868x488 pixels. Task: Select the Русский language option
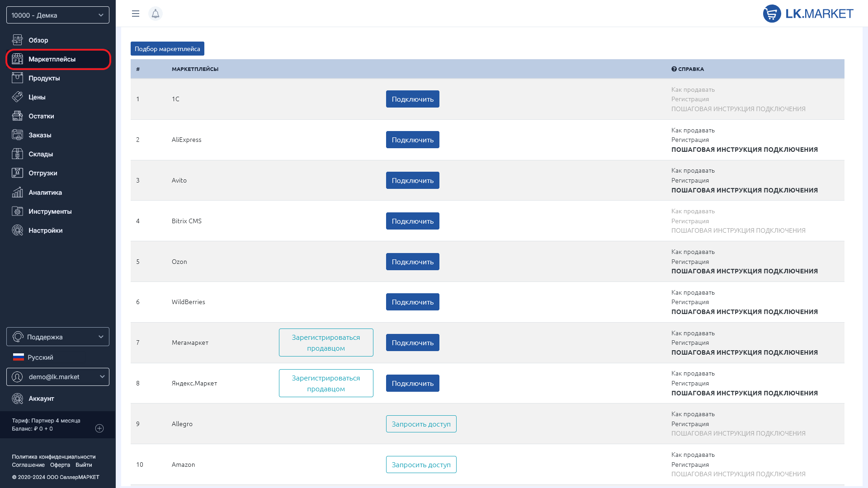tap(40, 357)
